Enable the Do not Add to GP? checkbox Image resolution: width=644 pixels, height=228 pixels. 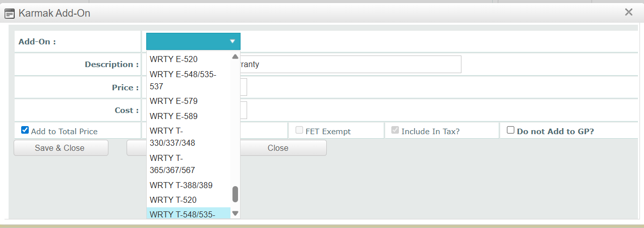tap(510, 130)
